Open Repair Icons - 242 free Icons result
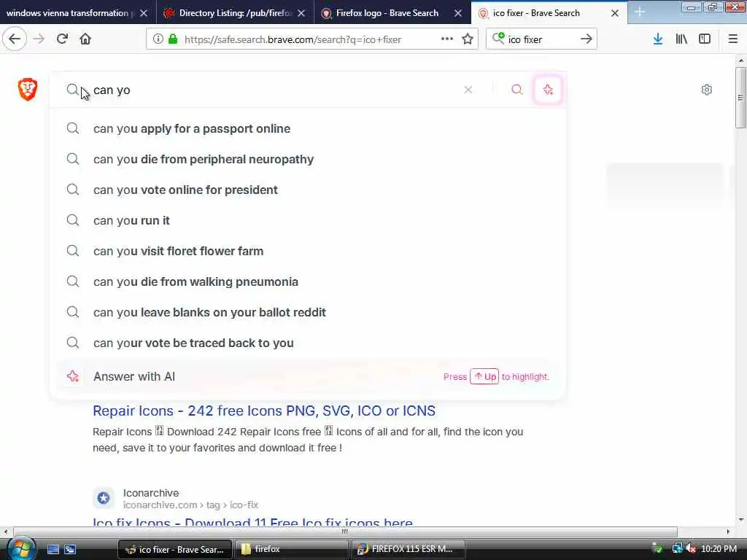747x560 pixels. click(x=264, y=411)
